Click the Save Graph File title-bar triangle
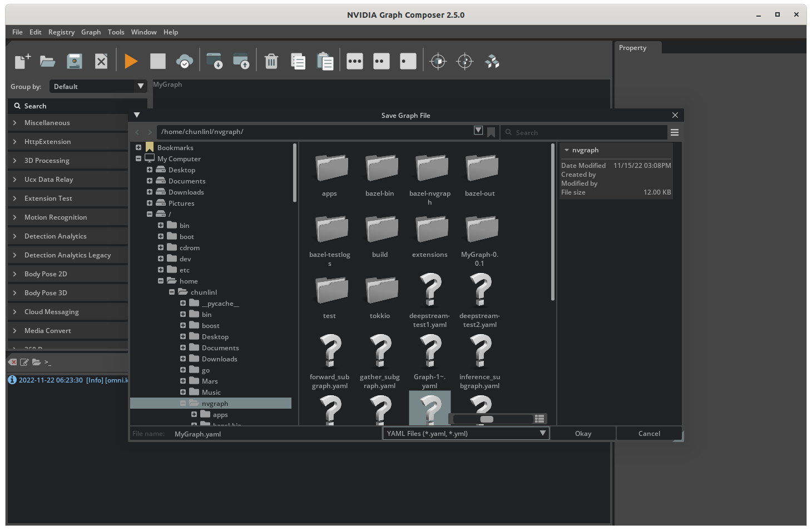Image resolution: width=812 pixels, height=531 pixels. (137, 115)
